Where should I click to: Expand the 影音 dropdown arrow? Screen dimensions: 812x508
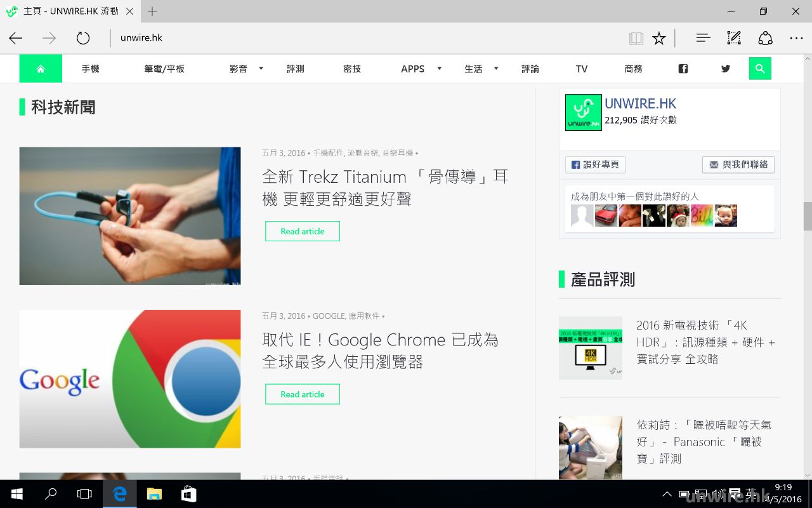[261, 69]
